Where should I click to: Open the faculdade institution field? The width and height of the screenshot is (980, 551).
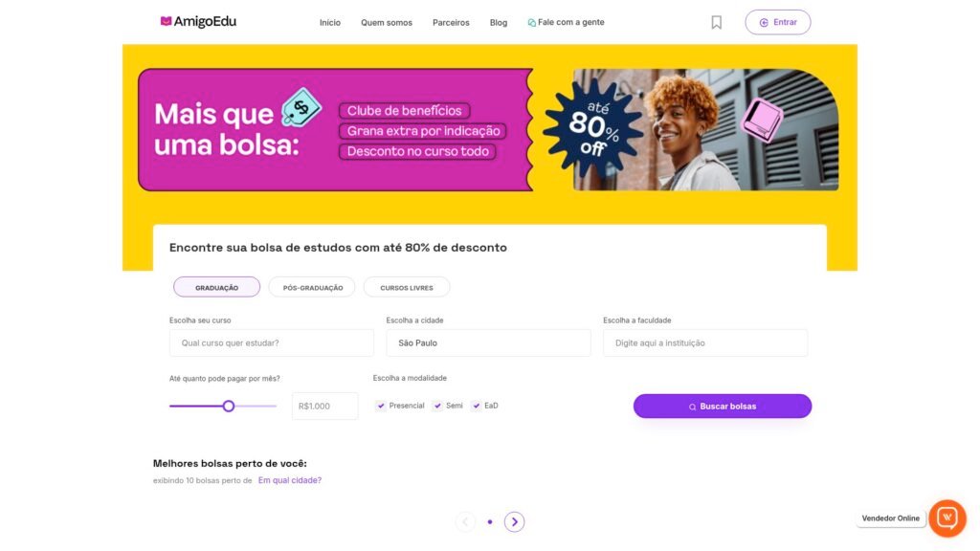[705, 343]
